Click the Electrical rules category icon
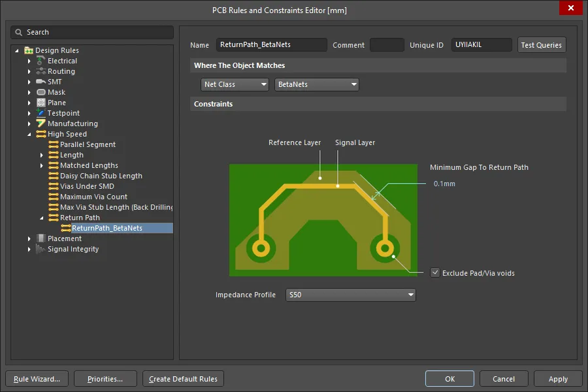This screenshot has height=392, width=588. [x=41, y=61]
